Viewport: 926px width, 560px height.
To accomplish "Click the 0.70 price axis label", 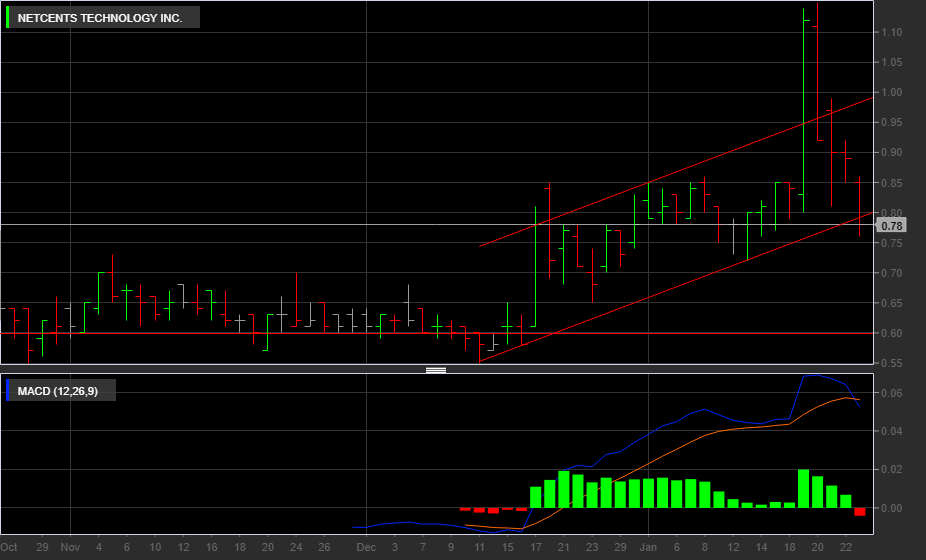I will click(x=892, y=274).
